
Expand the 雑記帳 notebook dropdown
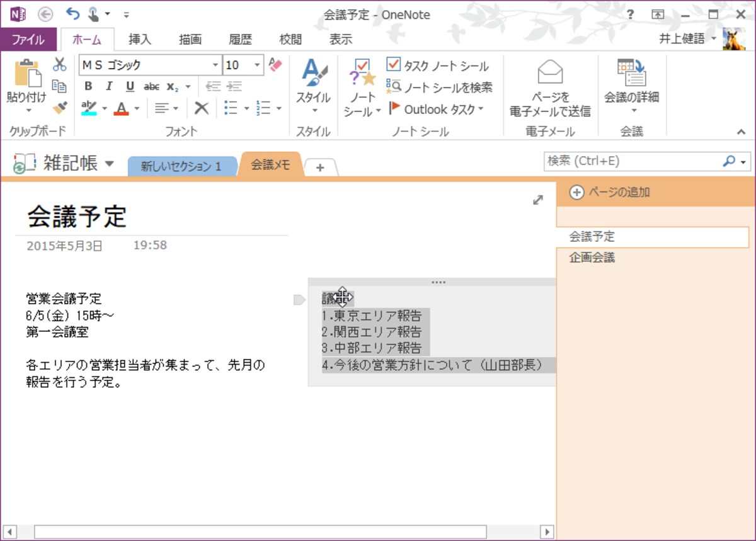pyautogui.click(x=109, y=164)
